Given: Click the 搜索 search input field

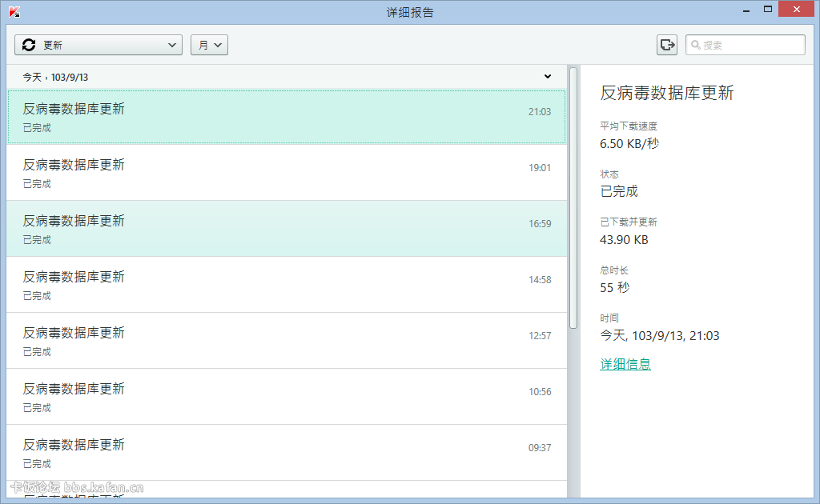Looking at the screenshot, I should pyautogui.click(x=746, y=45).
